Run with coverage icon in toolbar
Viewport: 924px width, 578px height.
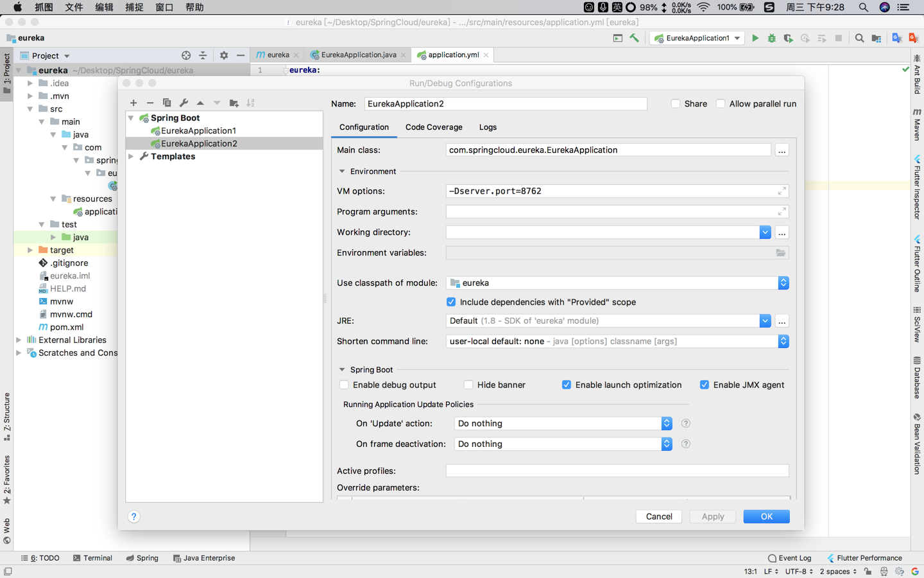coord(789,39)
